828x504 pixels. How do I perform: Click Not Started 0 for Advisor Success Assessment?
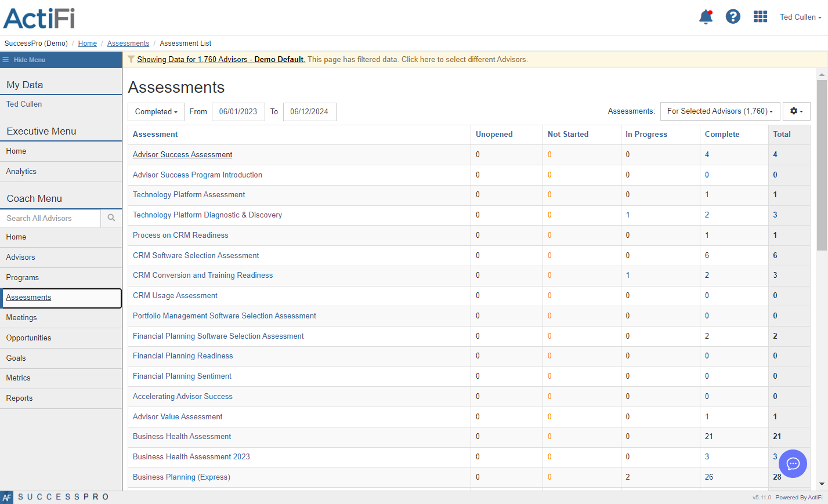click(x=549, y=155)
